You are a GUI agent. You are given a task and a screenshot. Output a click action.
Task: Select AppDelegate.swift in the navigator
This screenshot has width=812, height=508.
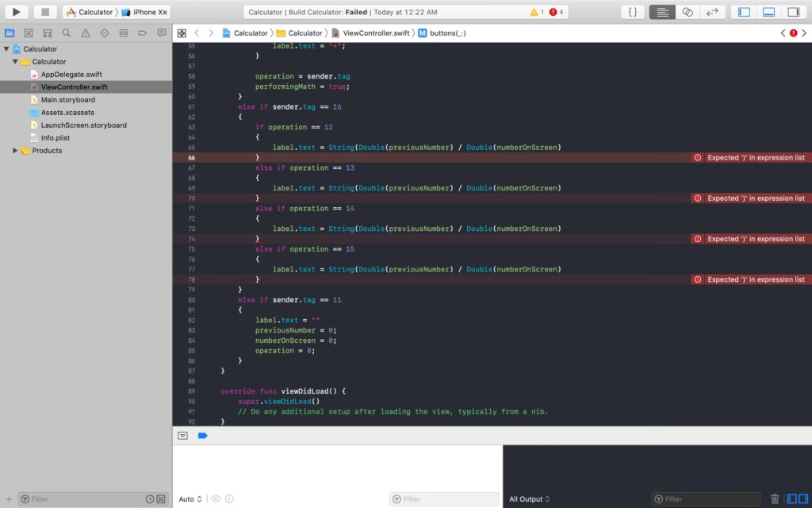(71, 75)
